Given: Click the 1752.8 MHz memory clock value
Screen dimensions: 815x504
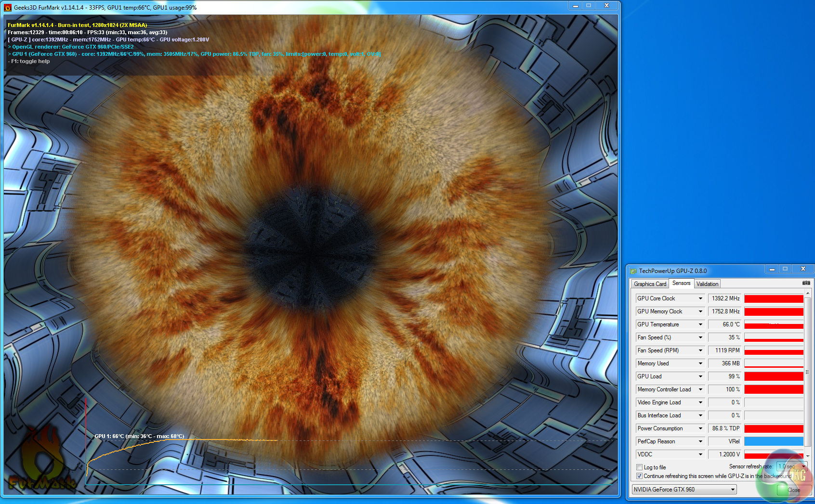Looking at the screenshot, I should 725,311.
